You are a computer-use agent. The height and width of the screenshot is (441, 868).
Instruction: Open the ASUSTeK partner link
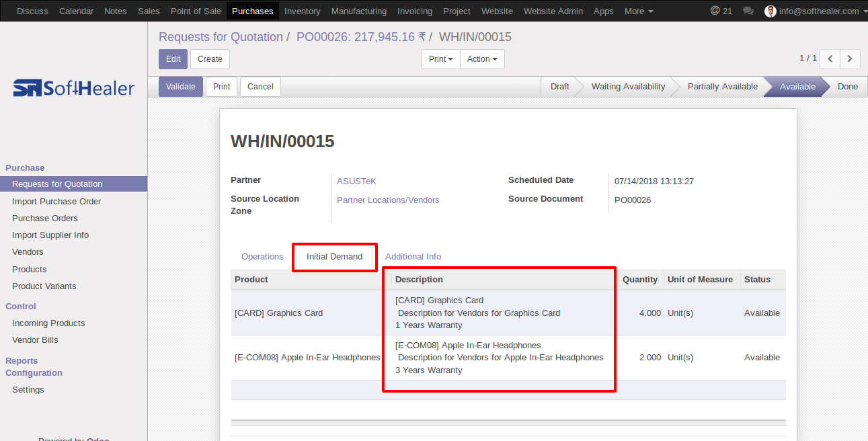click(356, 182)
